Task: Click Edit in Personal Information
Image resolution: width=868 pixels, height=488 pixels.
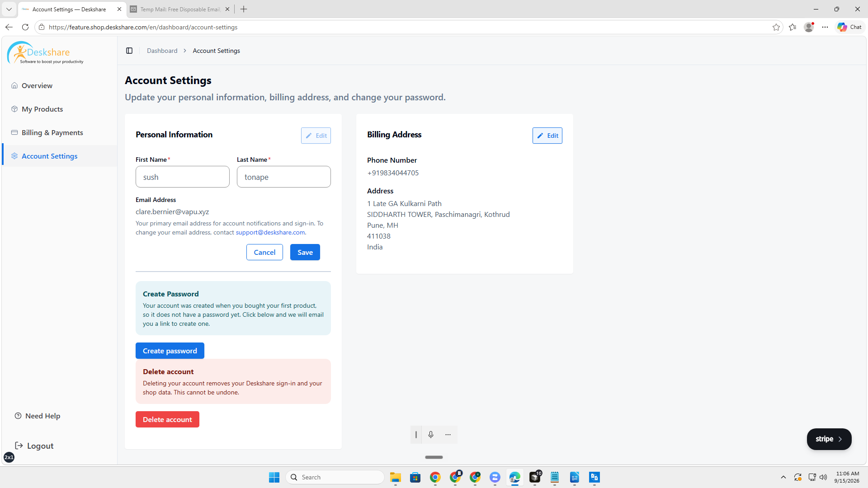Action: 316,136
